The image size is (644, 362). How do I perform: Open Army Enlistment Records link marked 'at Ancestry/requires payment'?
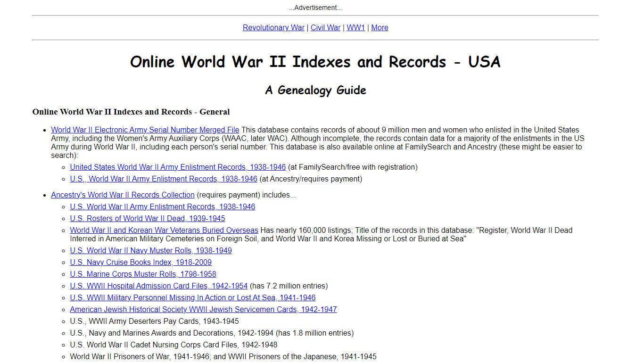point(164,179)
